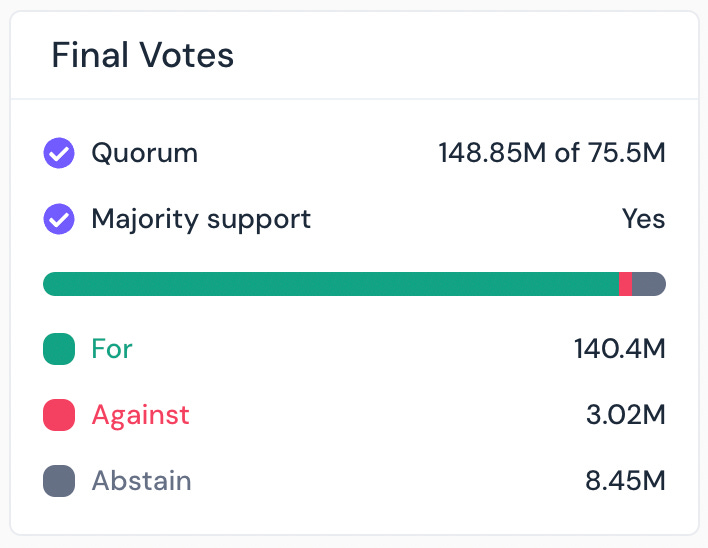Click the Majority support label text

[201, 219]
